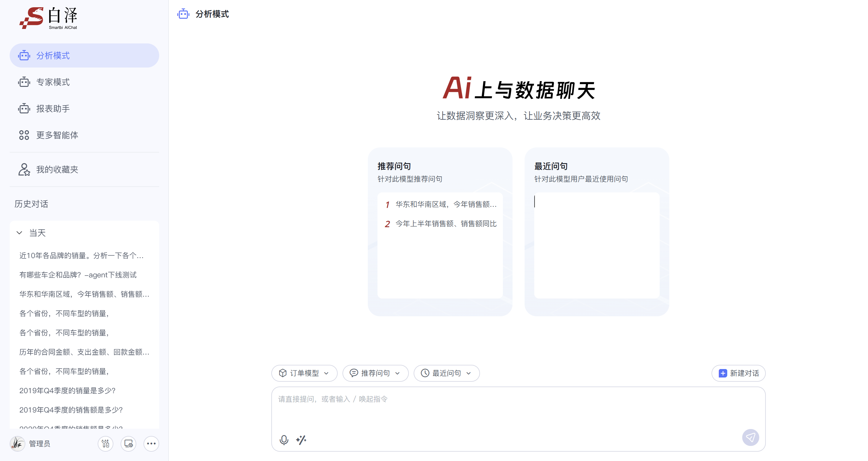Image resolution: width=868 pixels, height=461 pixels.
Task: Click the robot icon in the page header
Action: [183, 14]
